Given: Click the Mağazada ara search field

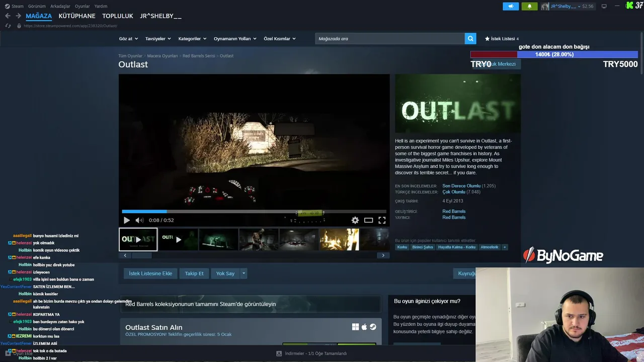Looking at the screenshot, I should tap(390, 39).
